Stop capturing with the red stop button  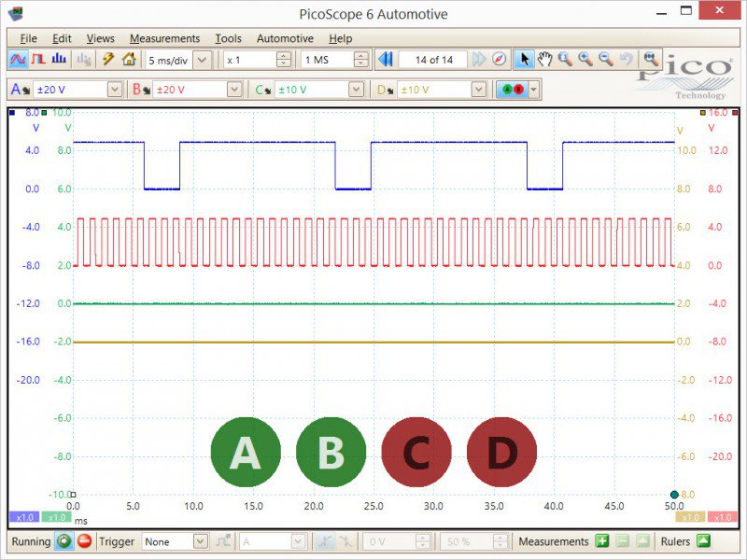pyautogui.click(x=82, y=541)
